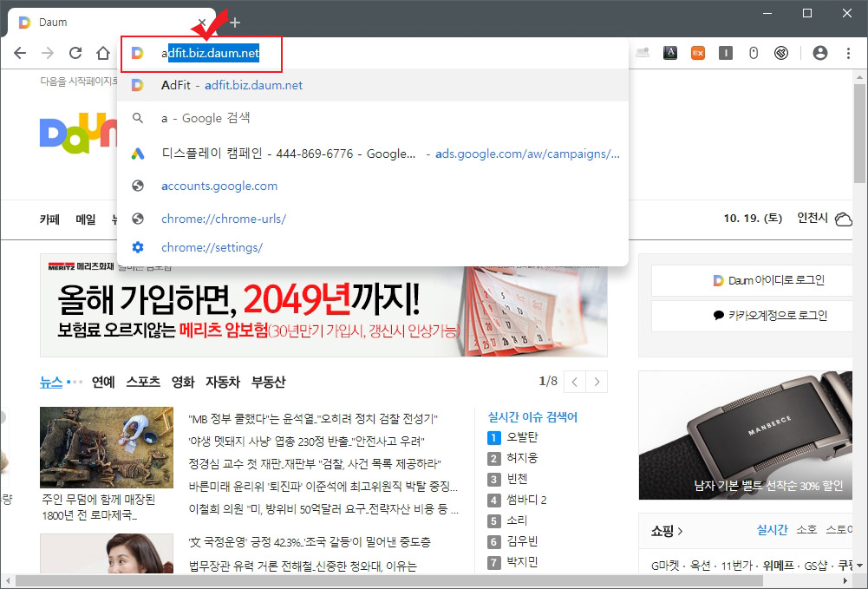This screenshot has height=589, width=868.
Task: Open the 야생 멧돼지 사냥 headline
Action: tap(307, 442)
